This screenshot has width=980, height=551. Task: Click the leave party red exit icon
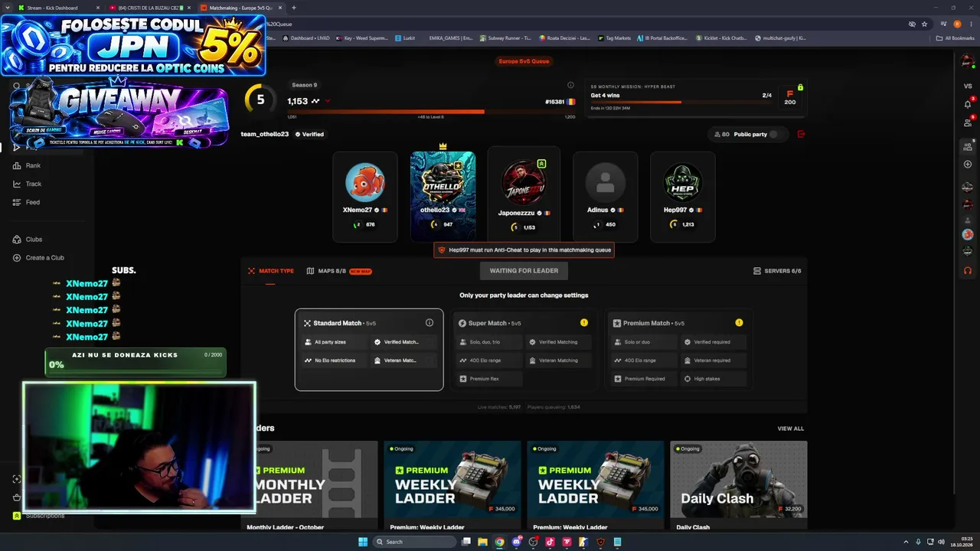click(x=802, y=134)
